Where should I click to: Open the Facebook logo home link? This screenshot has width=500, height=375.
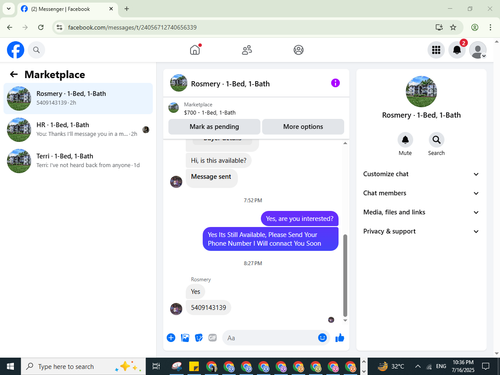(x=15, y=50)
